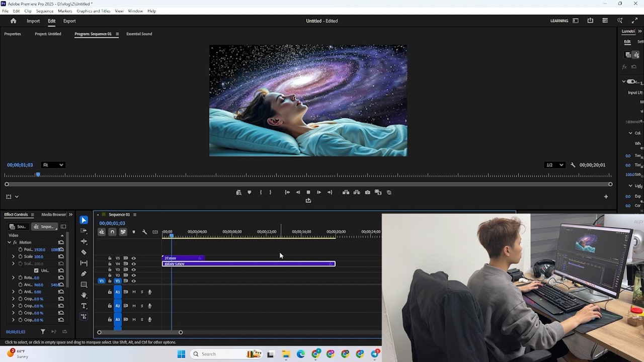The width and height of the screenshot is (644, 362).
Task: Solo audio track A2
Action: (141, 306)
